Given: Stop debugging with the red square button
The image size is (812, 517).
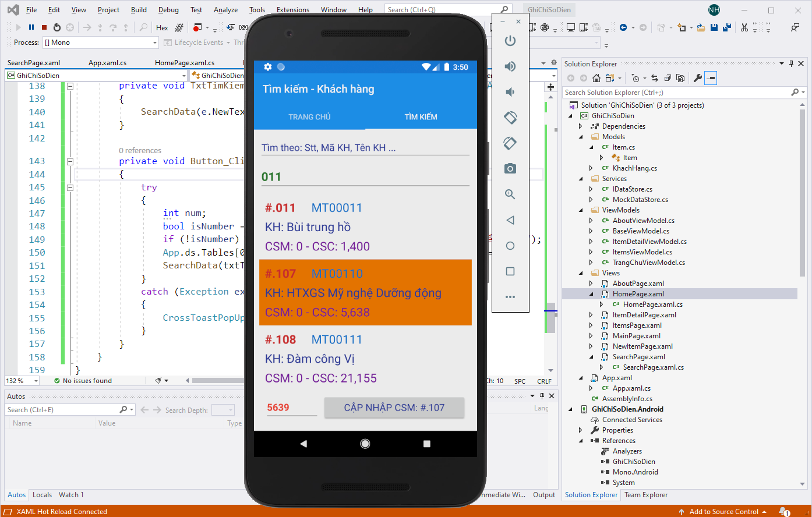Looking at the screenshot, I should 44,27.
